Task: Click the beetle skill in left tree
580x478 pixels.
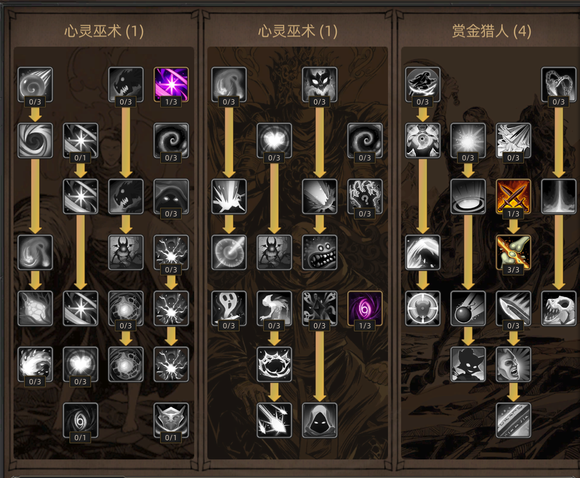Action: click(126, 252)
